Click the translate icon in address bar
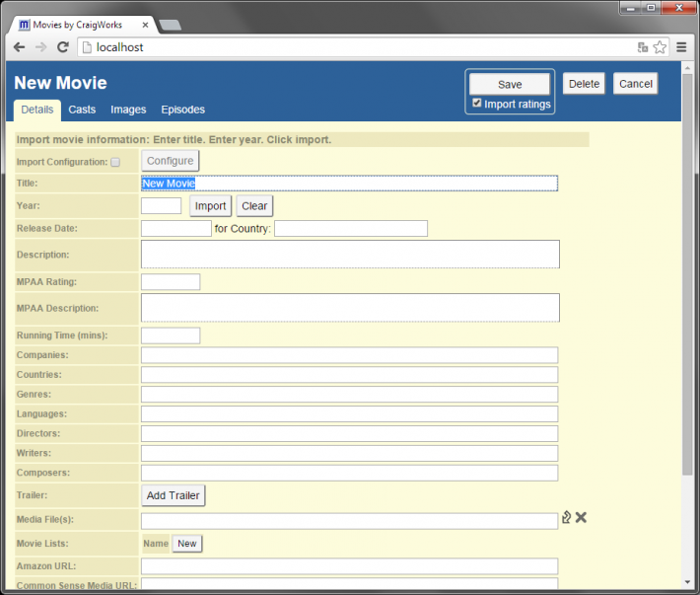Viewport: 700px width, 595px height. point(643,47)
